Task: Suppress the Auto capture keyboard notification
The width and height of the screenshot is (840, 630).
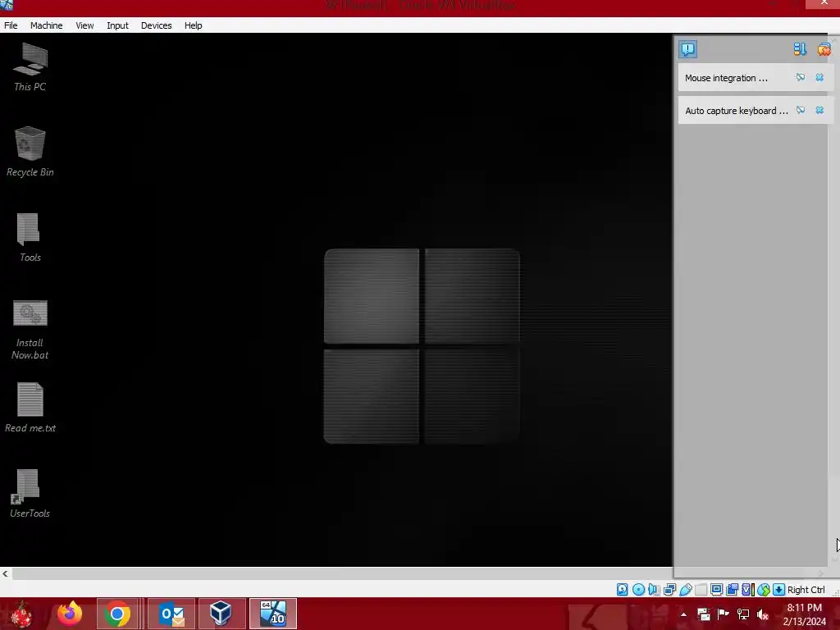Action: click(x=801, y=111)
